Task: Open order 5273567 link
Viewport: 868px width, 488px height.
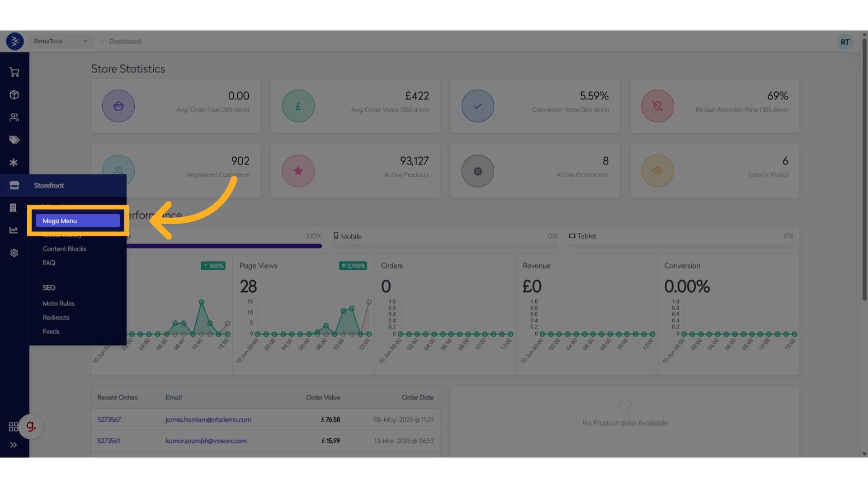Action: [109, 420]
